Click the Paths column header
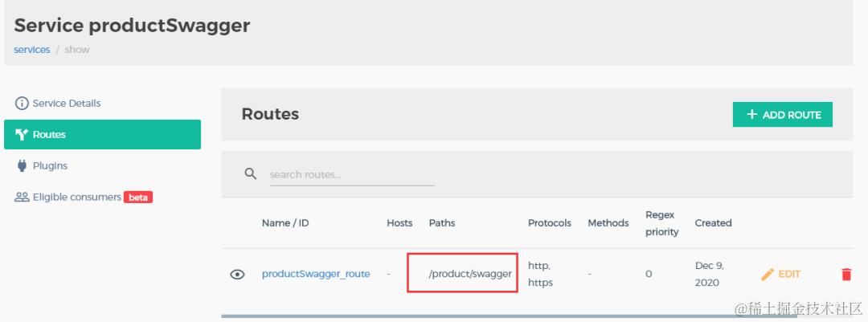868x322 pixels. pyautogui.click(x=442, y=223)
